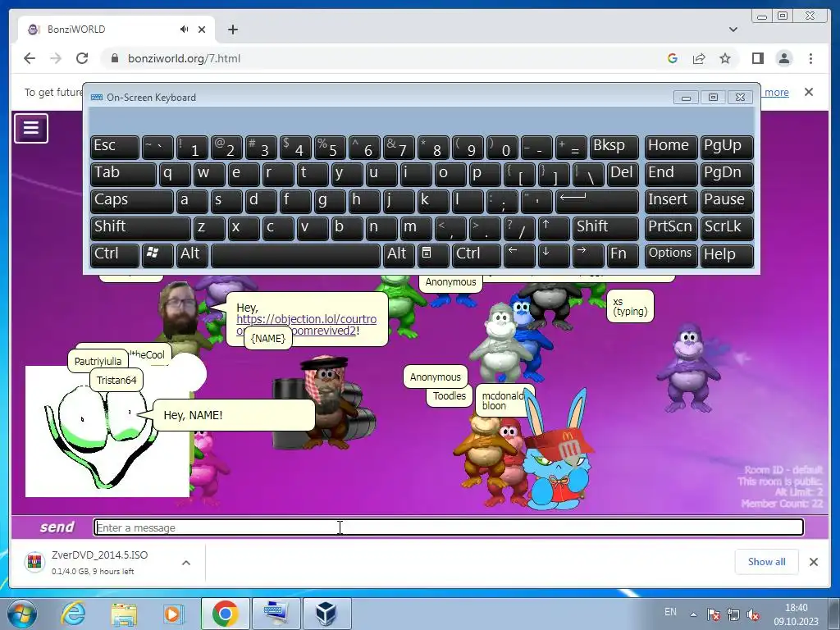Click the send button

57,527
